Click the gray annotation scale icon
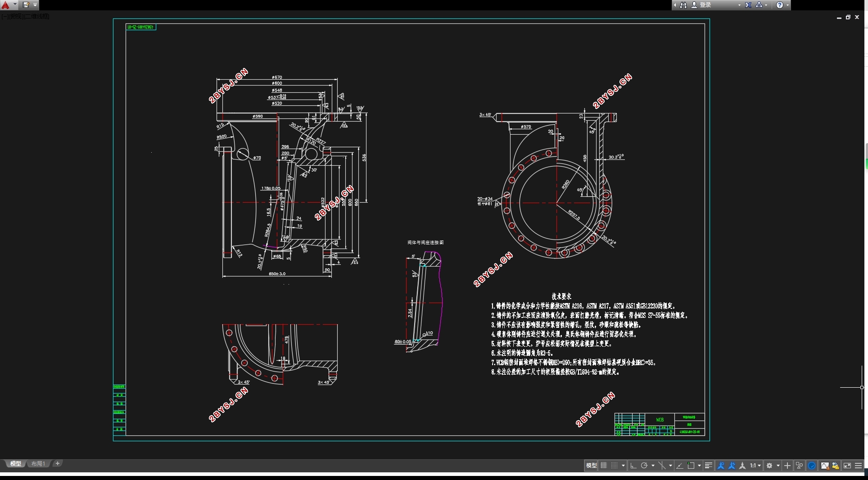Viewport: 868px width, 480px height. coord(742,466)
